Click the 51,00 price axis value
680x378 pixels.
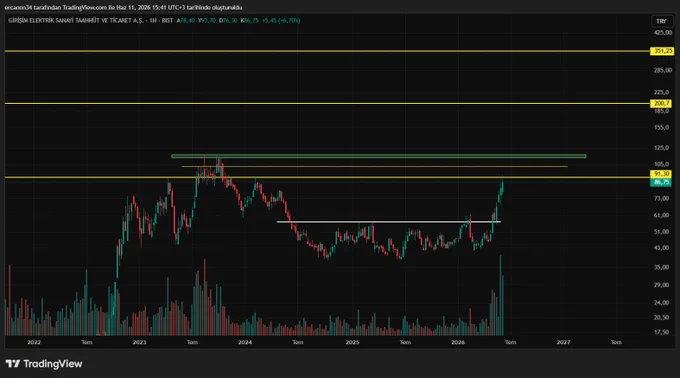point(661,232)
